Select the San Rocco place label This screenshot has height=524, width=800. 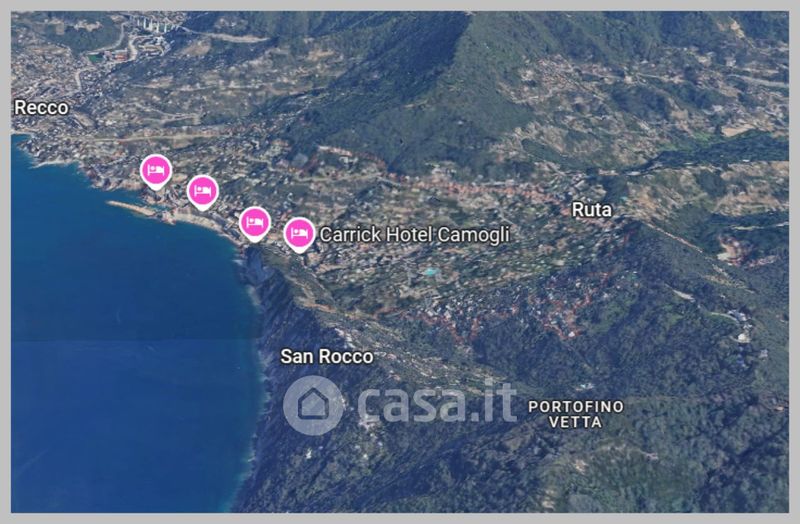pos(327,356)
